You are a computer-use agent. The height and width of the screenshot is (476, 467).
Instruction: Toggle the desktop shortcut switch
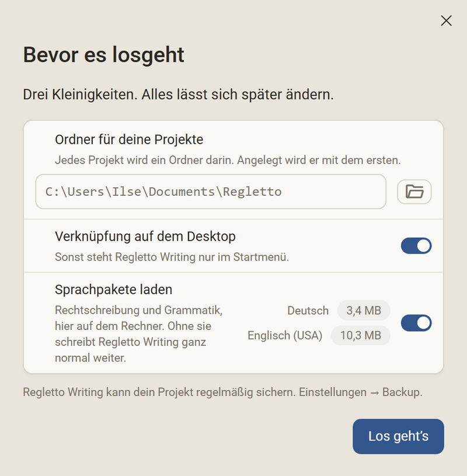pyautogui.click(x=416, y=245)
